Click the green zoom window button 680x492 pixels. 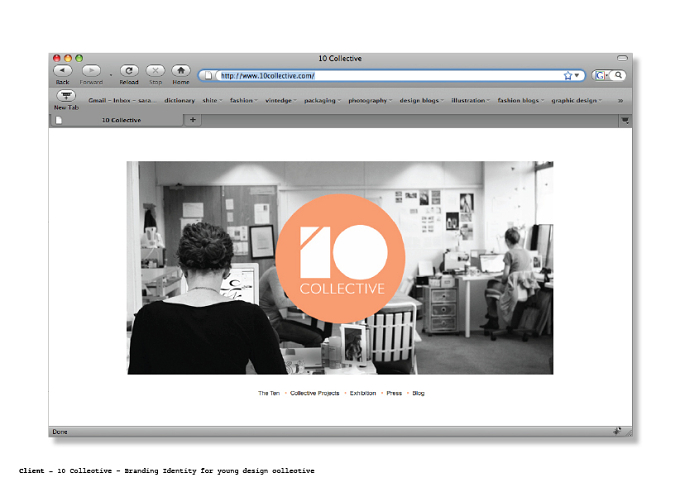tap(79, 58)
